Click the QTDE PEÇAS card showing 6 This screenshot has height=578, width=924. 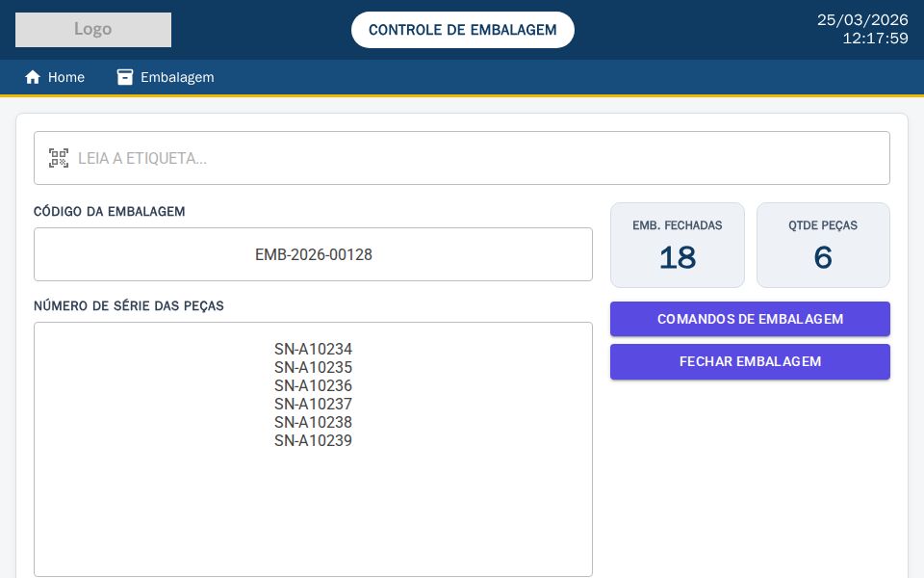tap(823, 246)
